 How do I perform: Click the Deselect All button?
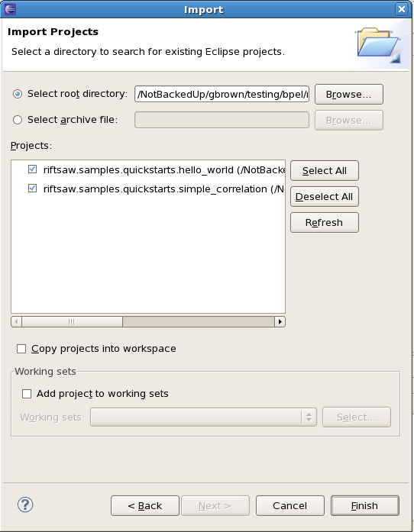[325, 197]
